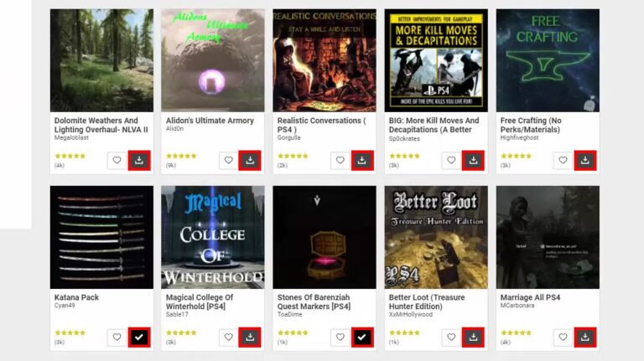This screenshot has width=644, height=361.
Task: Favorite the Marriage All PS4 mod
Action: [x=563, y=338]
